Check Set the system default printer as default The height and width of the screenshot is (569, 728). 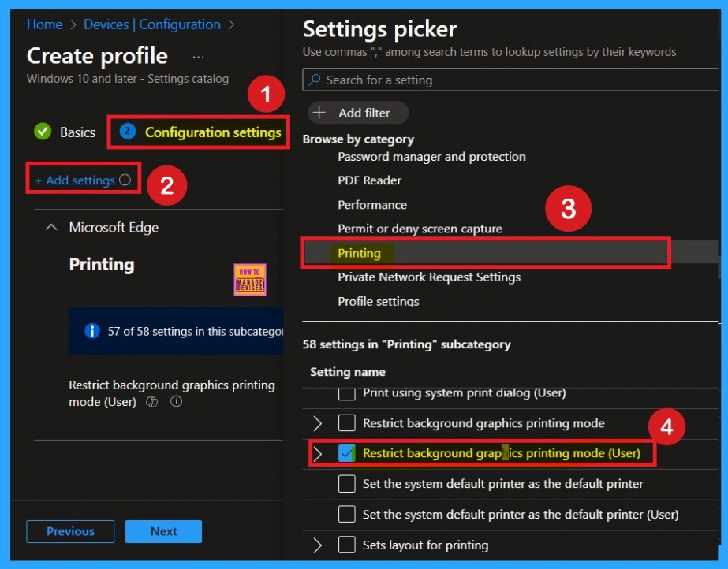347,484
